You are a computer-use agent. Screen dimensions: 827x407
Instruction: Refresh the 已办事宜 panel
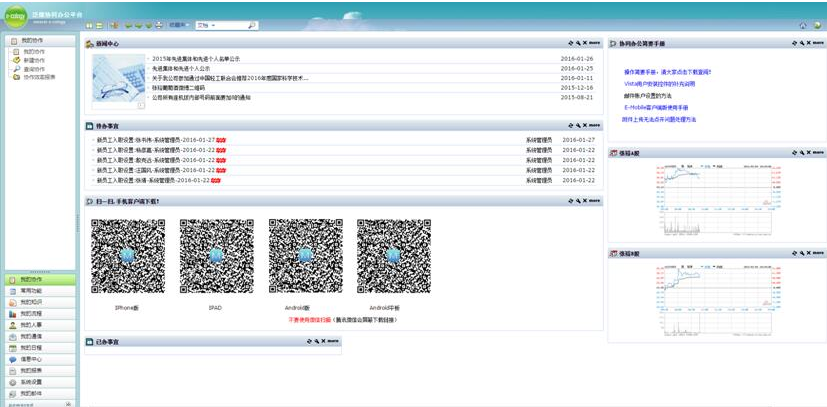pos(310,341)
